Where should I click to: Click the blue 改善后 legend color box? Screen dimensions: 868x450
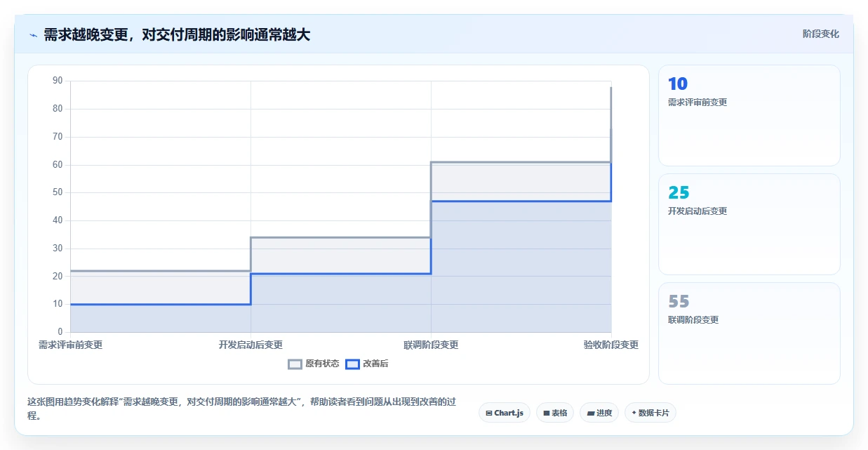pyautogui.click(x=353, y=364)
